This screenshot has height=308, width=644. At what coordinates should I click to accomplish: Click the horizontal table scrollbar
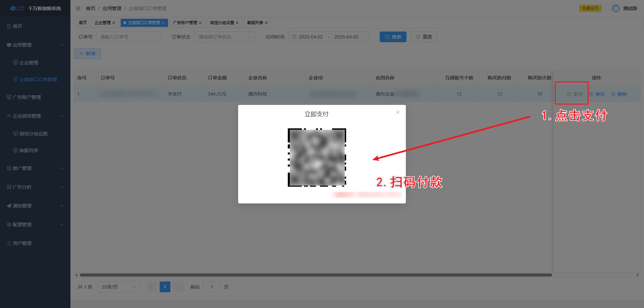tap(315, 275)
